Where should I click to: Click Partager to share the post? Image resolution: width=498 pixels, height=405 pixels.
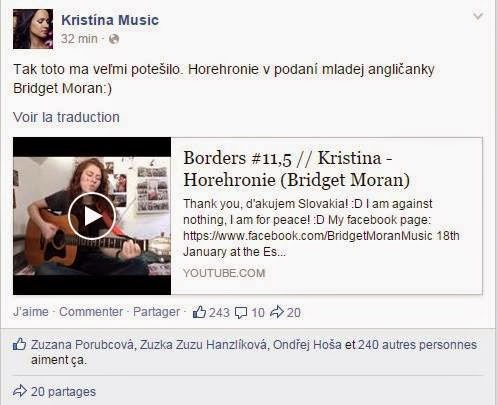click(x=156, y=312)
